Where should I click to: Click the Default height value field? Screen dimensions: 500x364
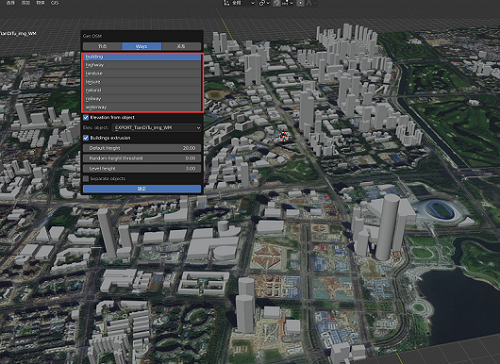coord(142,148)
